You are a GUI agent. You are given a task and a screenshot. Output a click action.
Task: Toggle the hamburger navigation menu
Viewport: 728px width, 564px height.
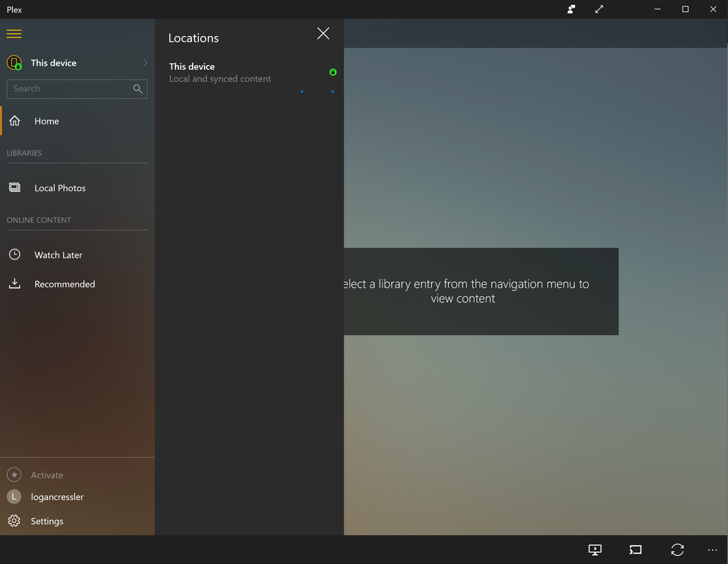14,34
